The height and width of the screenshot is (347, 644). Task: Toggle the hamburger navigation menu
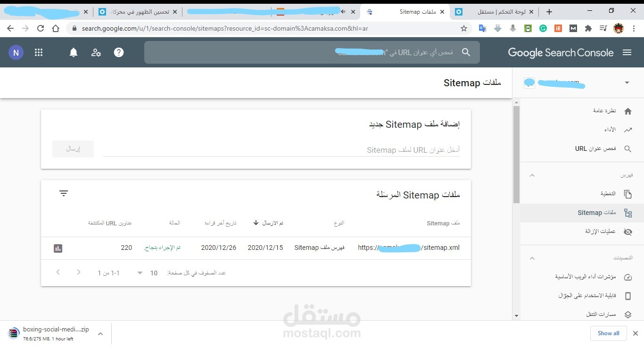627,52
